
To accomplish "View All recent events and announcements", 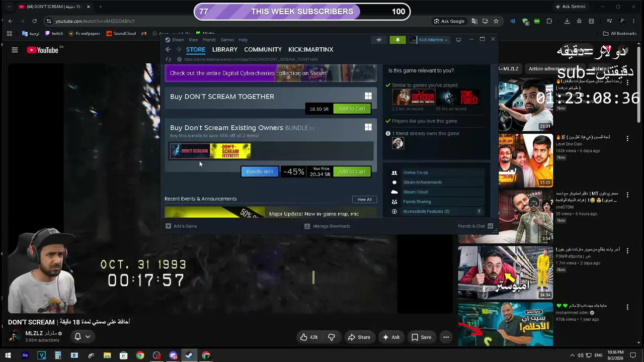I will pos(364,199).
